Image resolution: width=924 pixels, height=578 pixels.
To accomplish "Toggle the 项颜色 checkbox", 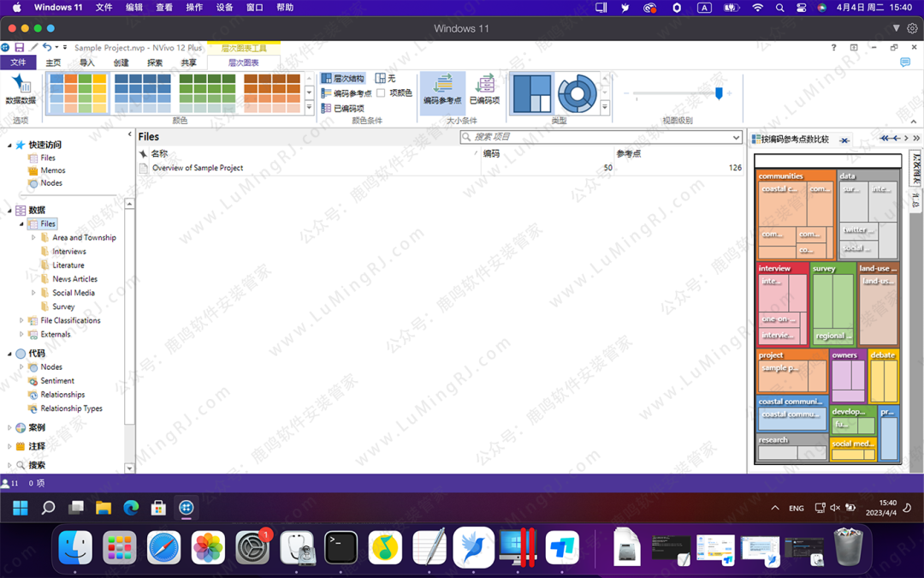I will tap(382, 92).
